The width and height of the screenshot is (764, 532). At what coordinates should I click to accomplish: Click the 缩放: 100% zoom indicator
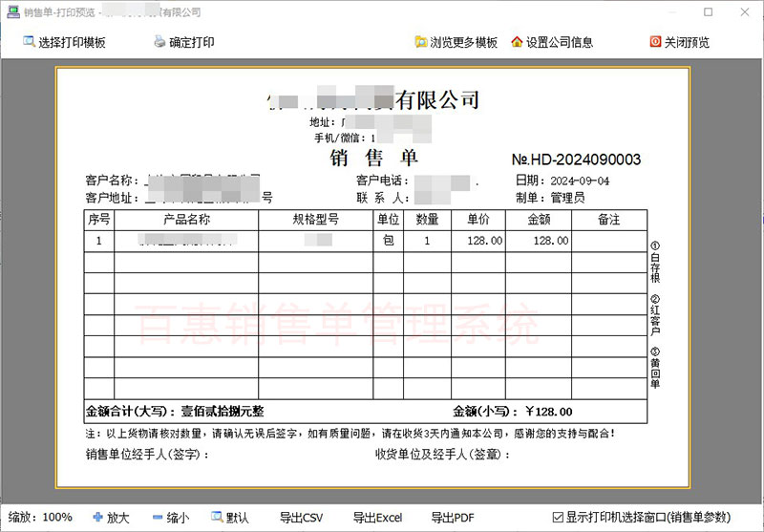click(x=40, y=517)
